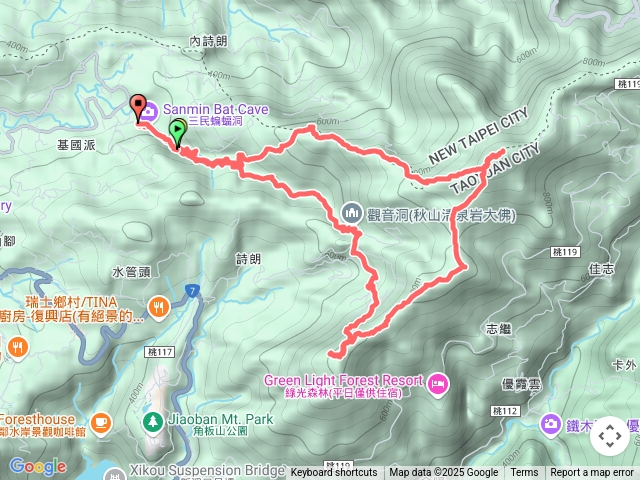
Task: Click the orange restaurant pin at left edge
Action: coord(18,349)
